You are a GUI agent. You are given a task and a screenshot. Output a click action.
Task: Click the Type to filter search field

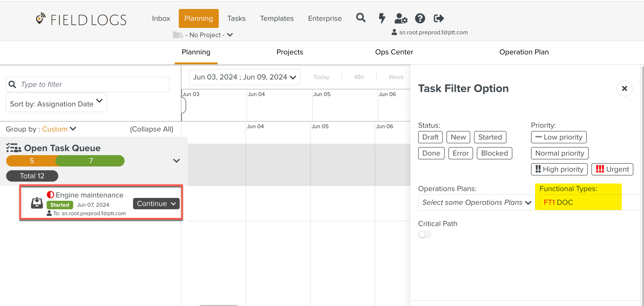point(88,84)
